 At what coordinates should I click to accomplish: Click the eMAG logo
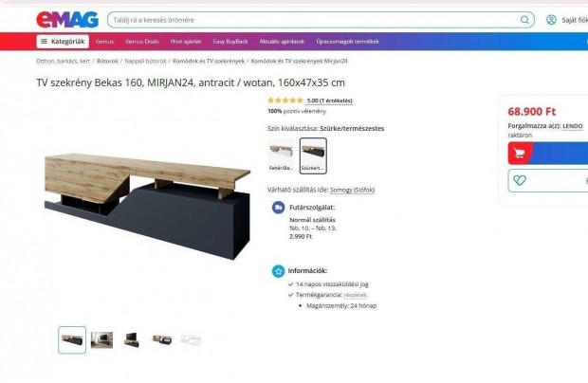[67, 20]
